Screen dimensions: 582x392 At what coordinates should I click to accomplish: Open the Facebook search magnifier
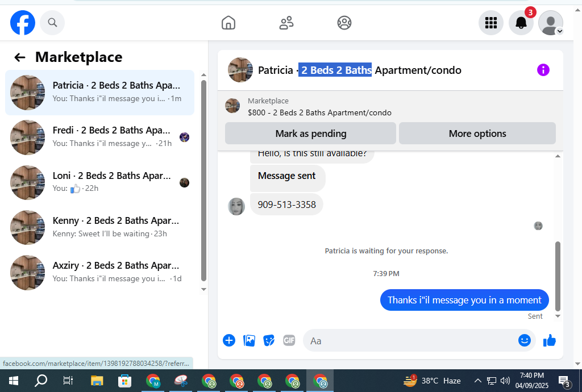52,23
